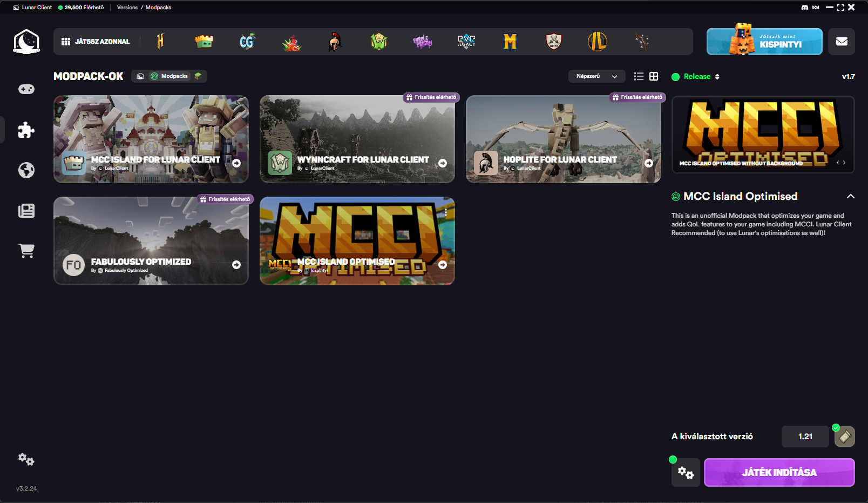Open arrow on Hoplite for Lunar Client card
Viewport: 868px width, 503px height.
(649, 163)
